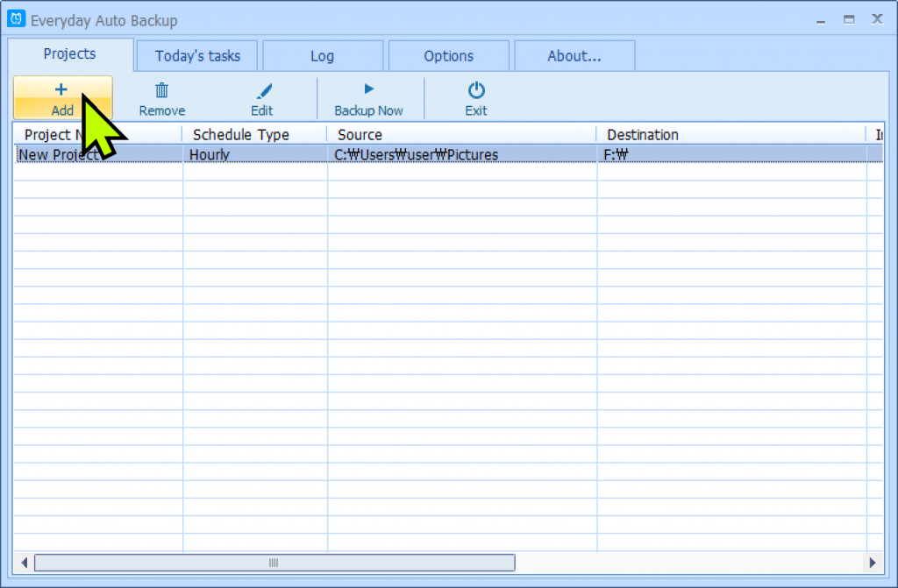Switch to the About tab
898x588 pixels.
(x=574, y=54)
